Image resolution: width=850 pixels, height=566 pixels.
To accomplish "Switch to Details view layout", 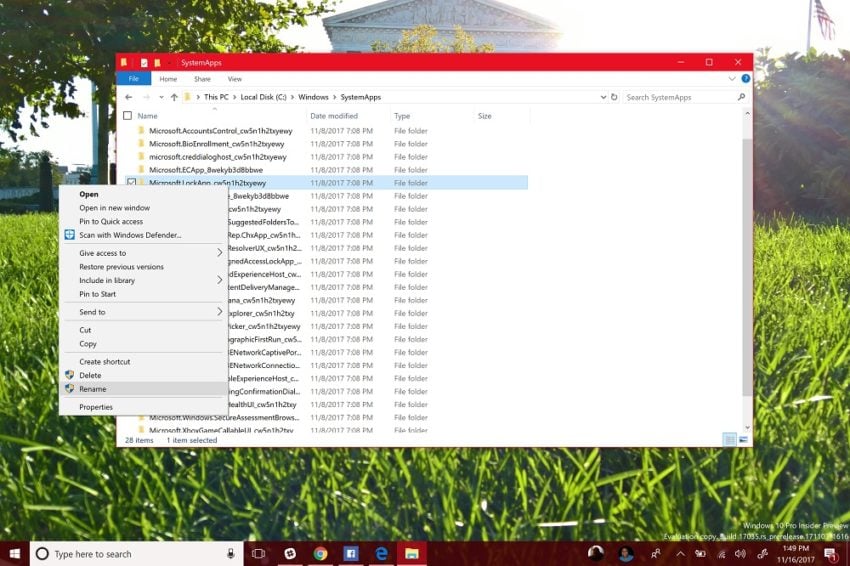I will [x=730, y=440].
